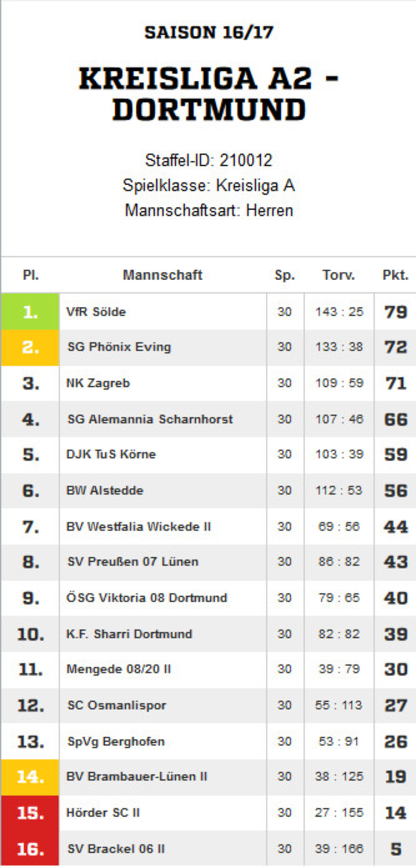Click the green first-place position badge
Screen dimensions: 416x868
point(30,312)
